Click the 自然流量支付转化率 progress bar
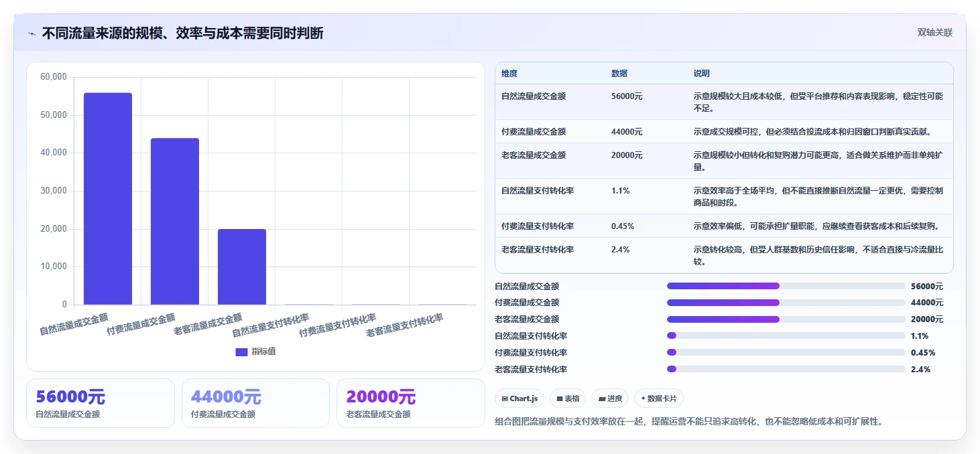Screen dimensions: 980x454 (786, 335)
